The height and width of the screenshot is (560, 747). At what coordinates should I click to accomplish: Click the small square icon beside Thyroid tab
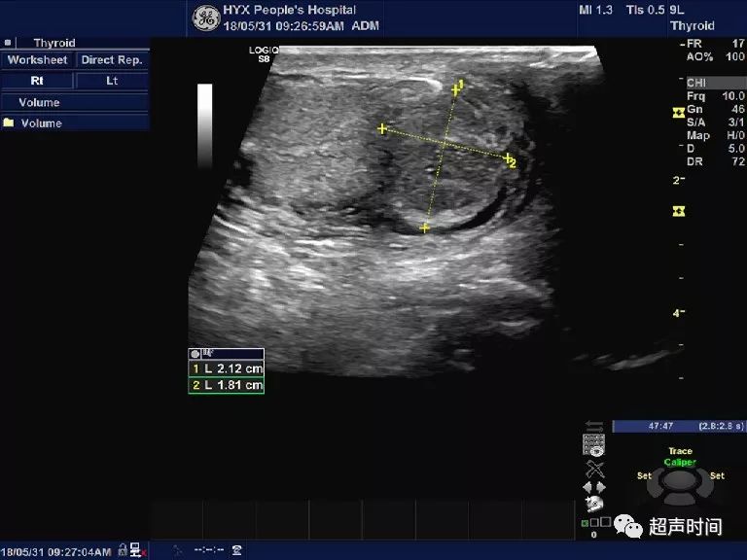pyautogui.click(x=8, y=43)
